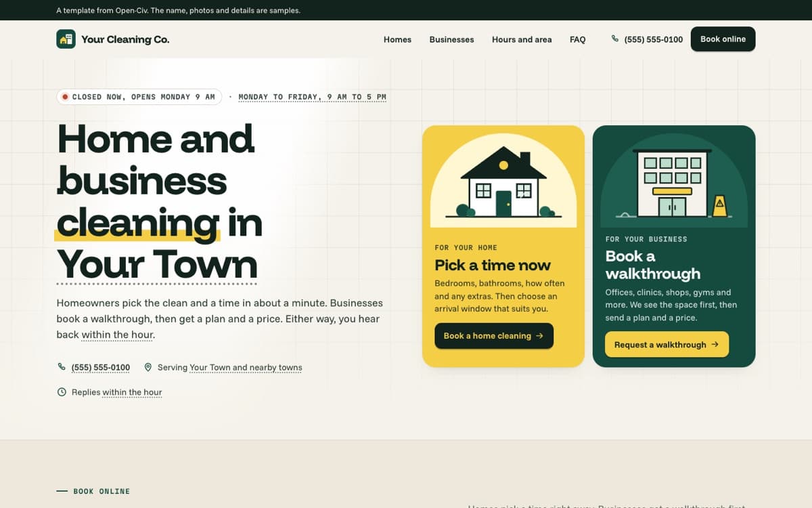Image resolution: width=812 pixels, height=508 pixels.
Task: Click the within the hour link beside Replies
Action: point(132,392)
